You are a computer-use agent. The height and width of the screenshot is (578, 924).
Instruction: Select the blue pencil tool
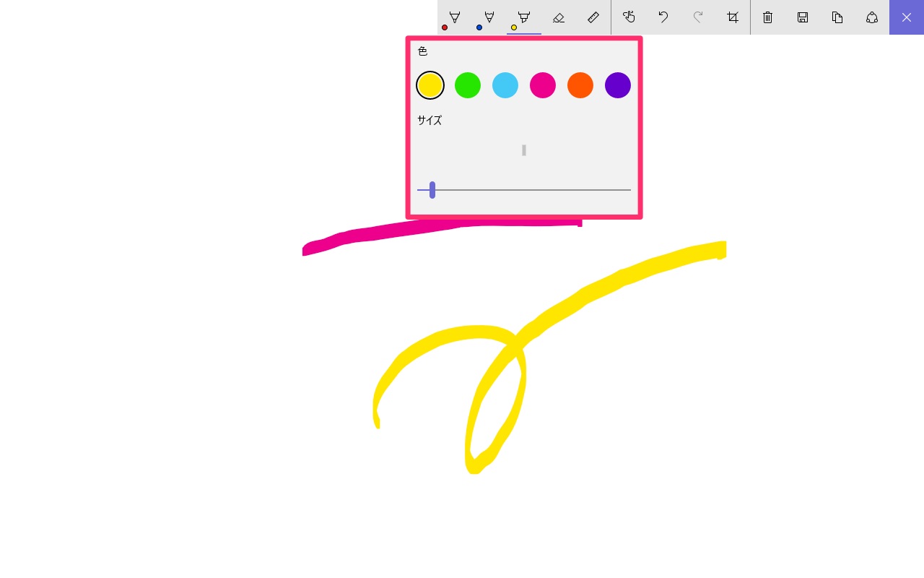(489, 17)
